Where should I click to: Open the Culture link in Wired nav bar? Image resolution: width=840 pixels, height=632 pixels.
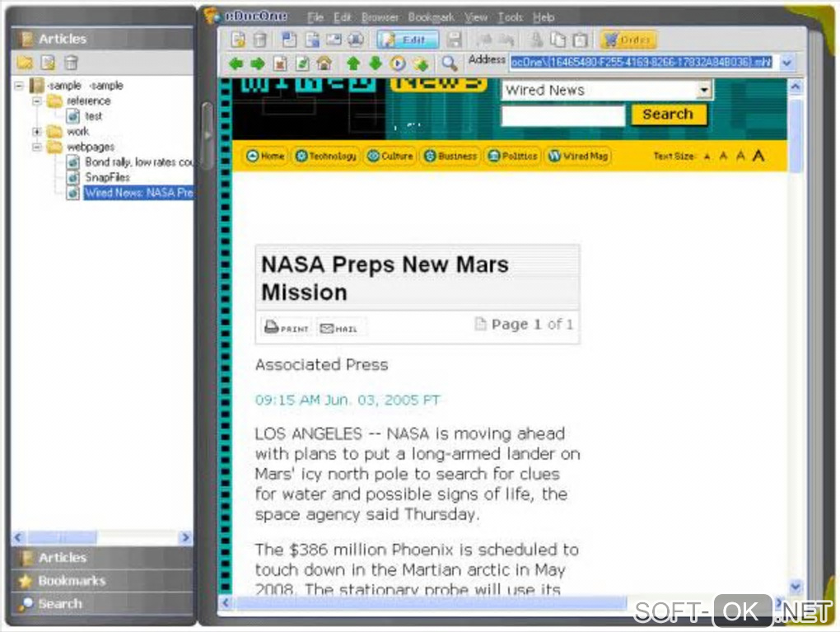(390, 156)
